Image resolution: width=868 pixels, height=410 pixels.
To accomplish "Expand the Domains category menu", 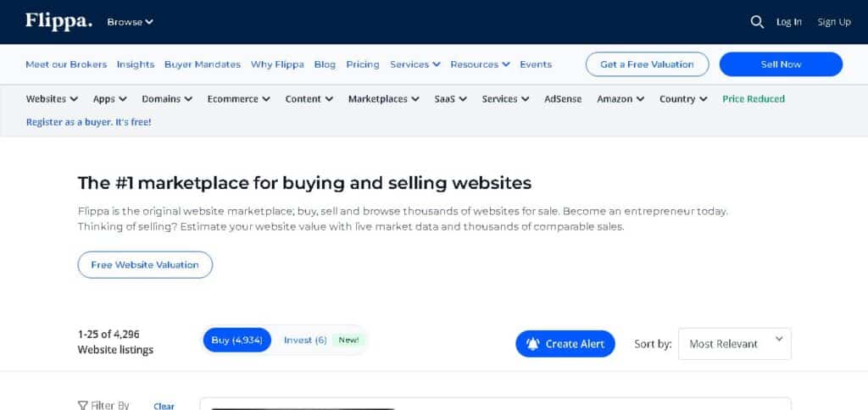I will click(167, 99).
